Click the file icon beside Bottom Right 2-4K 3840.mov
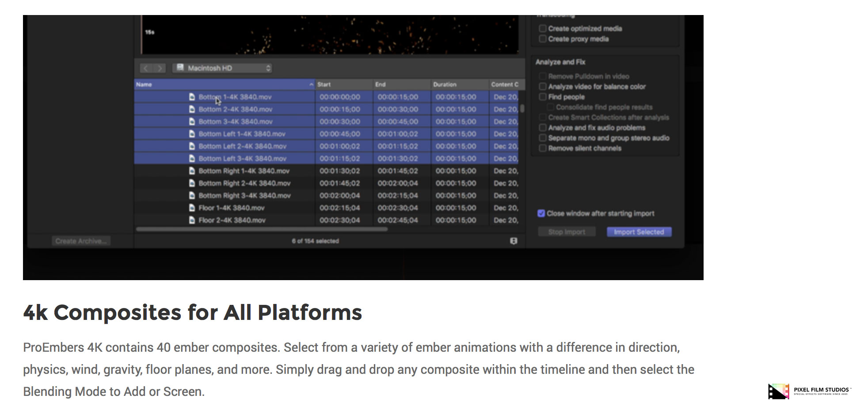The image size is (868, 418). (192, 183)
